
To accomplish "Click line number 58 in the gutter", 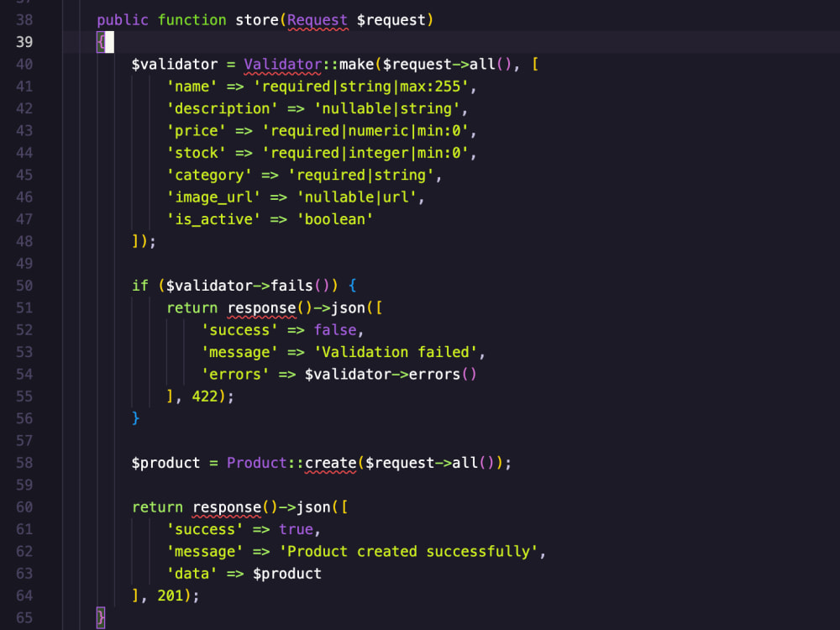I will coord(24,463).
